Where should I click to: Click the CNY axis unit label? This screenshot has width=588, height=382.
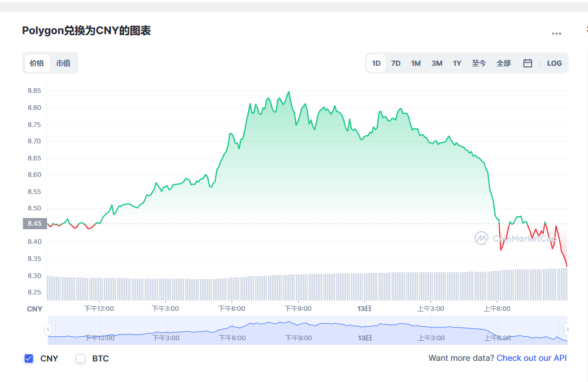point(35,309)
